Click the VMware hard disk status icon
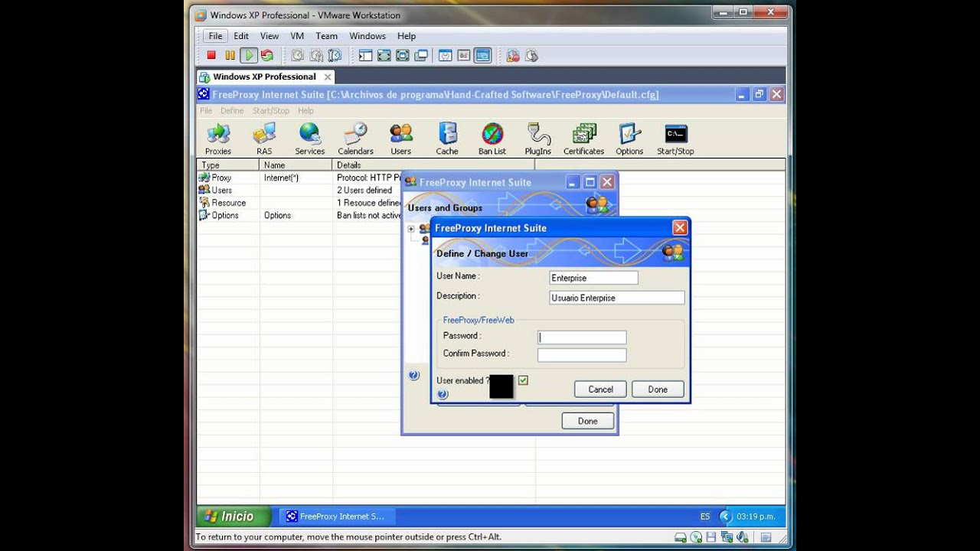Screen dimensions: 980x551 pos(681,537)
